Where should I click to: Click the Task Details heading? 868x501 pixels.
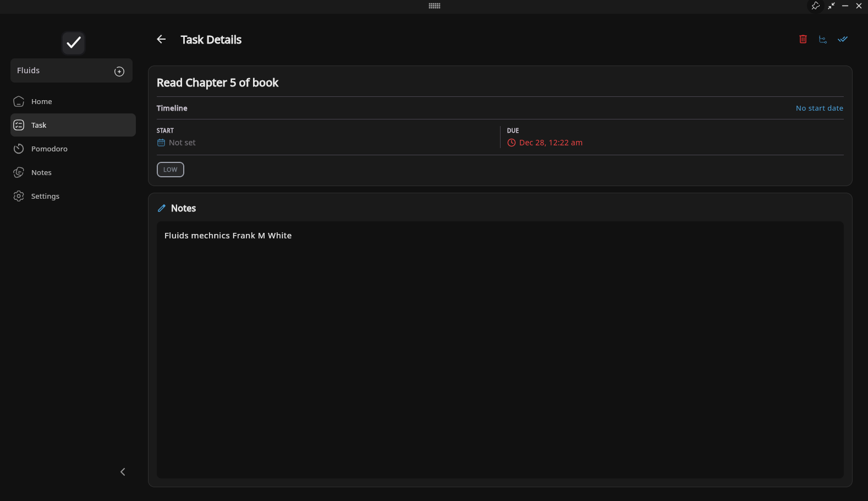click(211, 40)
